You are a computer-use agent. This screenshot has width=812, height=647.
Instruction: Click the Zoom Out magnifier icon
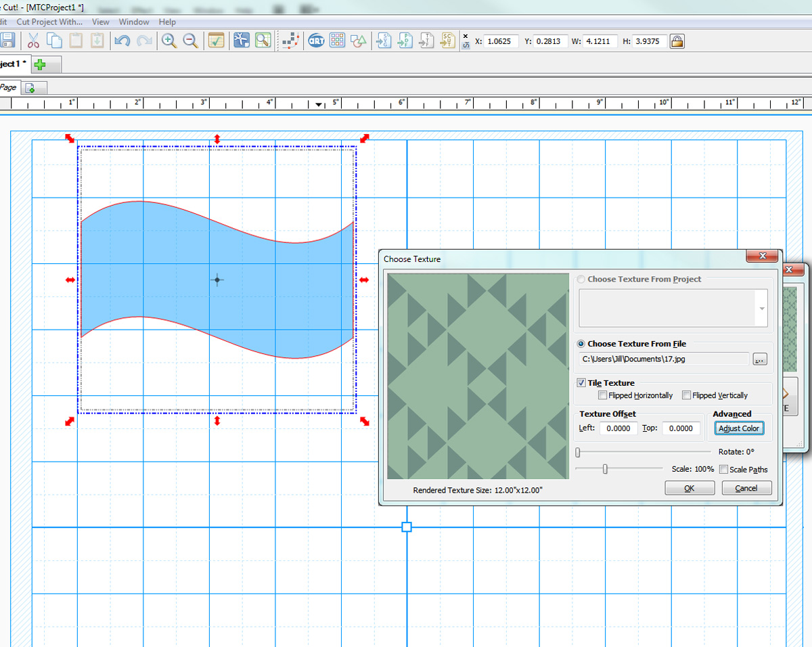coord(191,41)
